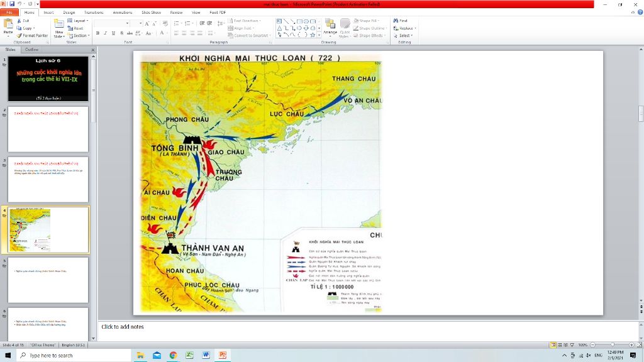Toggle Center text alignment
This screenshot has width=644, height=362.
tap(184, 33)
